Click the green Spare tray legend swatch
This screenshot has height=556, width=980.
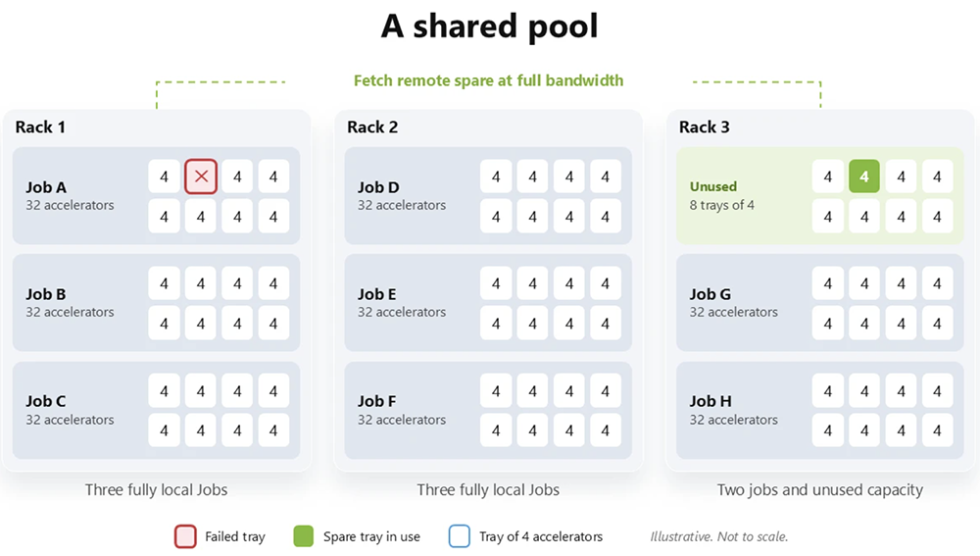[303, 536]
